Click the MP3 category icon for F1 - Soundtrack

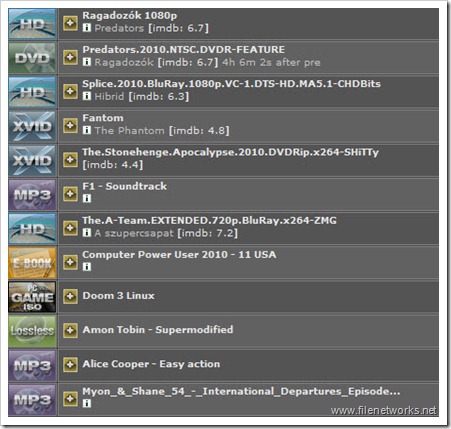[x=32, y=195]
